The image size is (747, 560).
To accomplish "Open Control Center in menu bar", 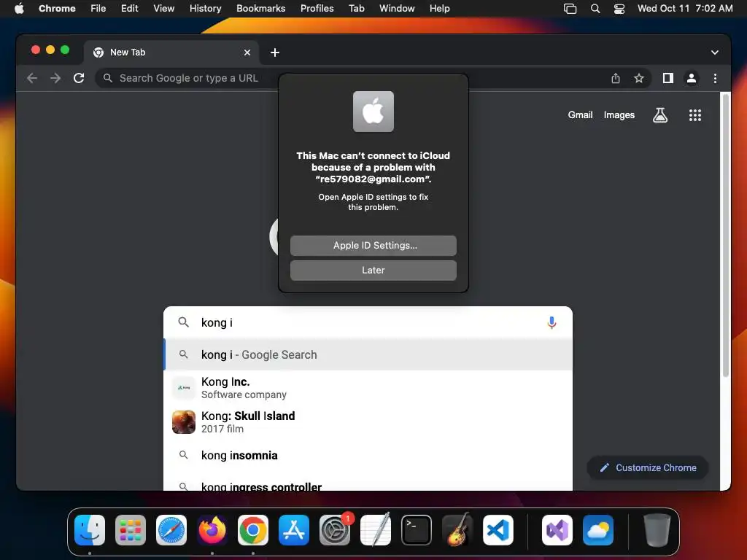I will (x=619, y=8).
